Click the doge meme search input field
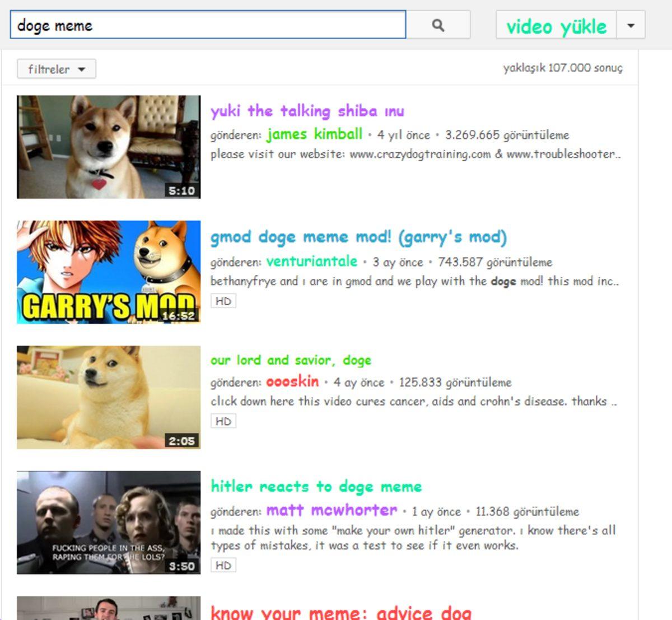The image size is (672, 620). coord(207,25)
